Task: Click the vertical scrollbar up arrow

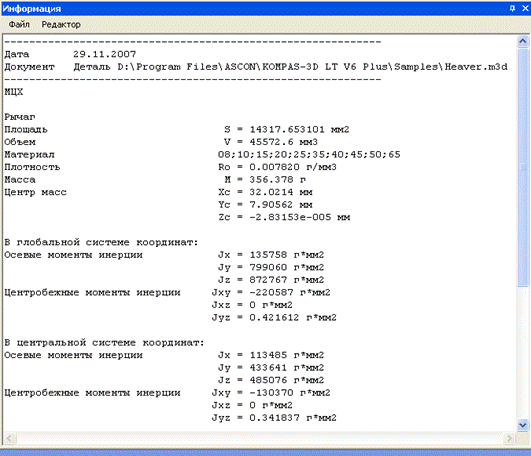Action: click(x=523, y=41)
